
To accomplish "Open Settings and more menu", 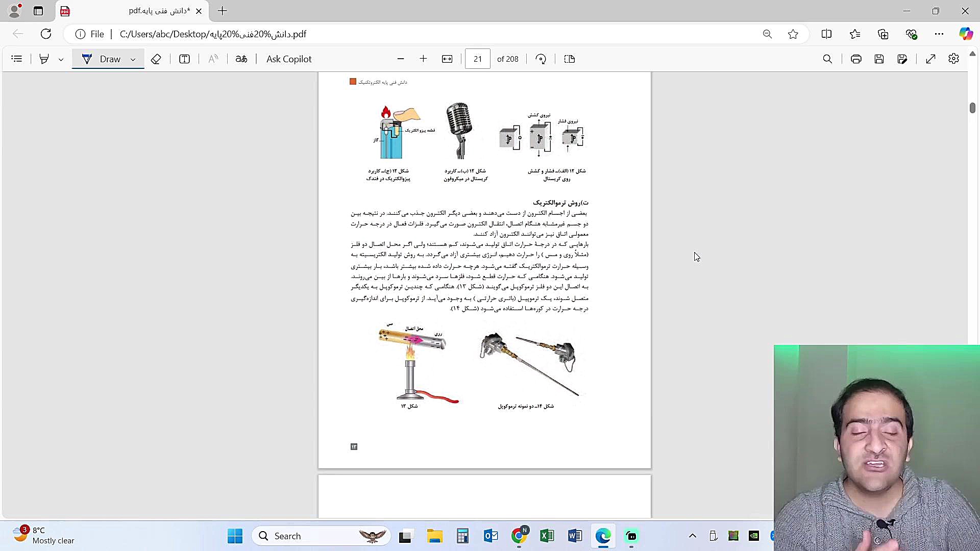I will click(x=939, y=34).
